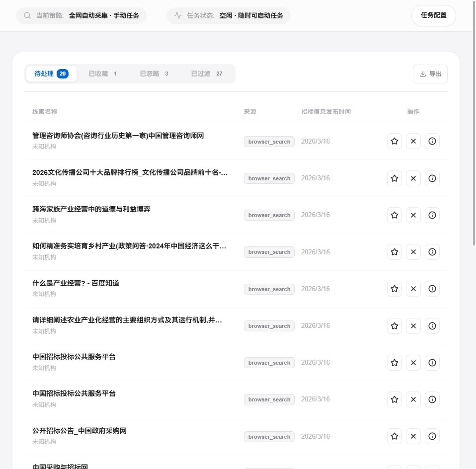Open the 管理咨询师协会 lead title
This screenshot has width=476, height=469.
point(118,136)
